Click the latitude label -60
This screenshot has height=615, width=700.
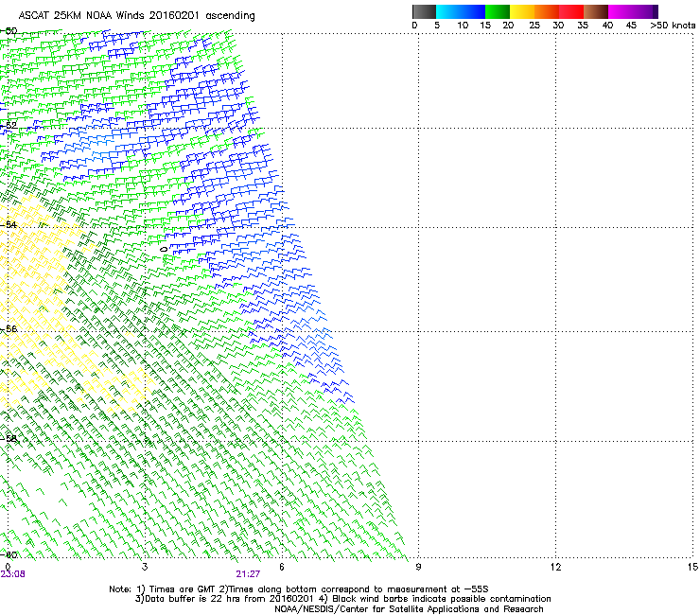click(9, 554)
